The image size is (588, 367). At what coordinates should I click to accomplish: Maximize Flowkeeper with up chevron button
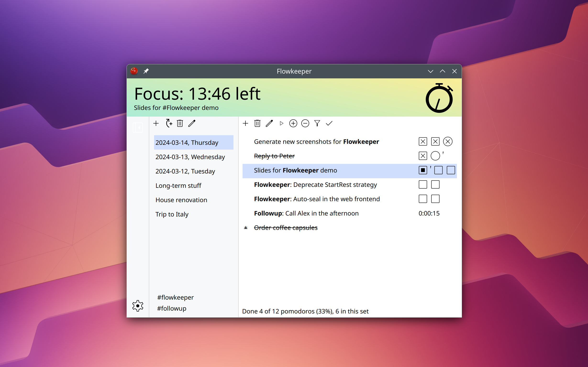pos(443,71)
